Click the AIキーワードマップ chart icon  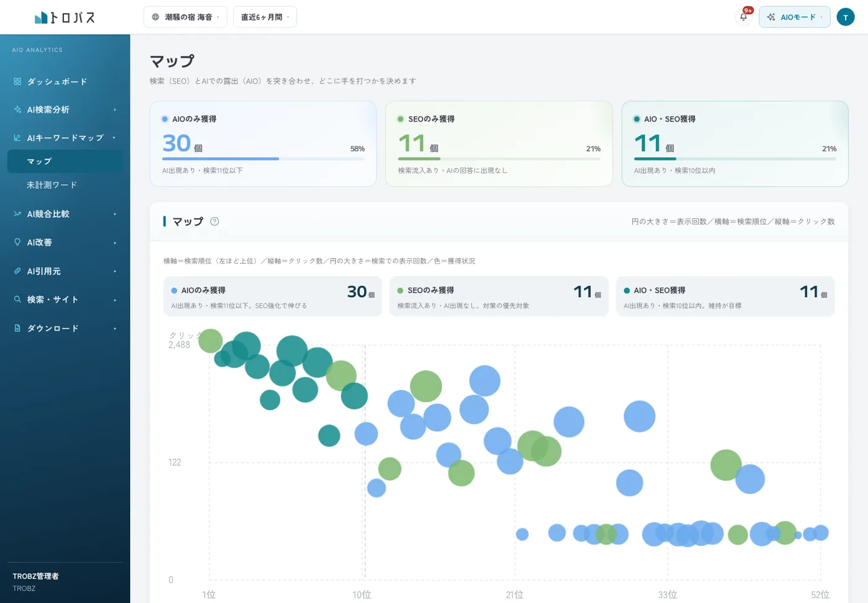click(17, 138)
